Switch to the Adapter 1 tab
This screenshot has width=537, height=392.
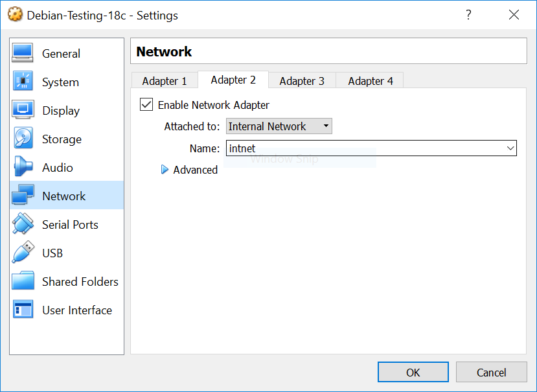[x=165, y=81]
